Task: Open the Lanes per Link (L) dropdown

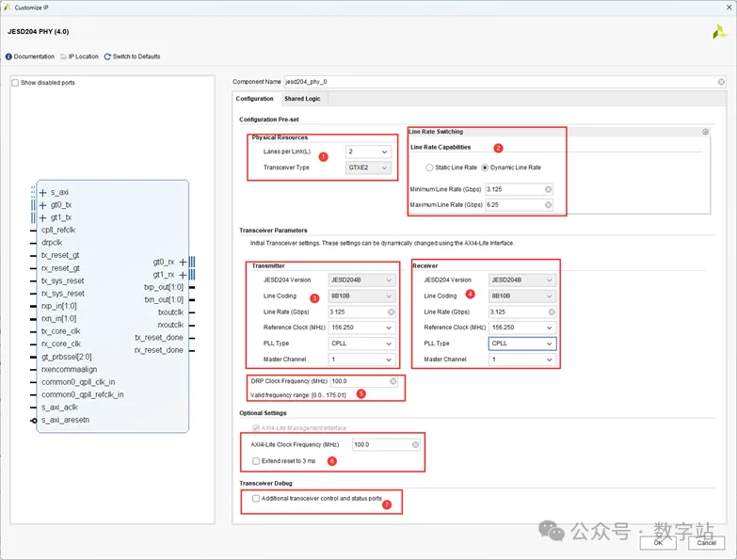Action: point(368,152)
